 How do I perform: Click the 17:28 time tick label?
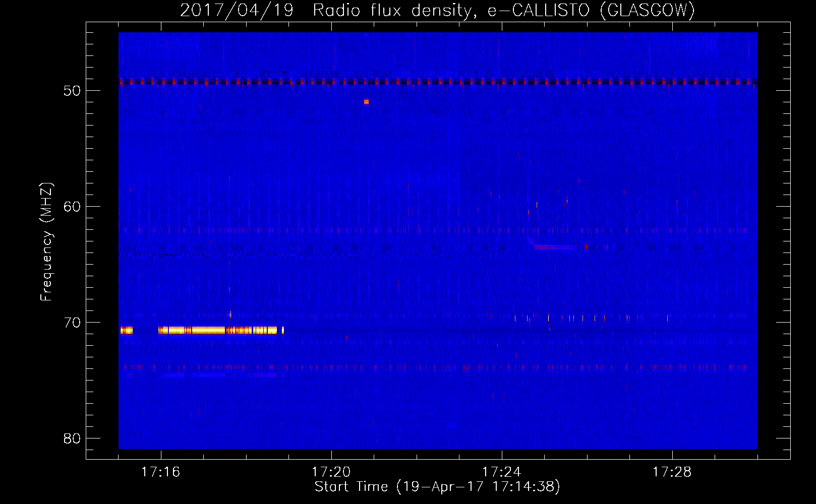[672, 472]
